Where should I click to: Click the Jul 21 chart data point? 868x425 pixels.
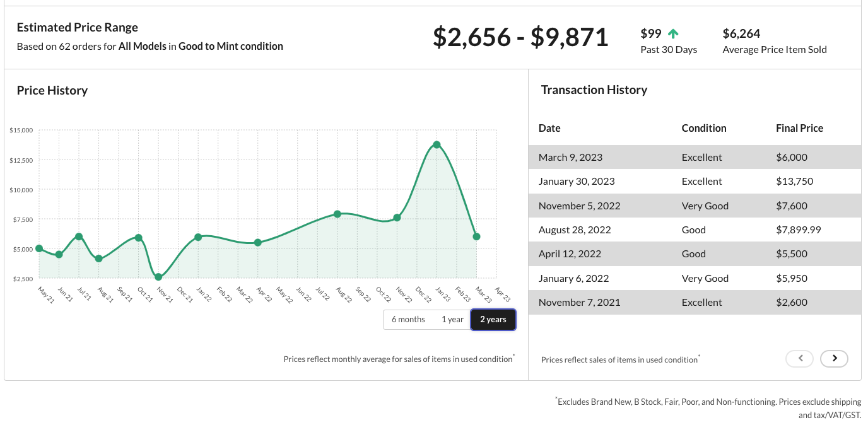(x=79, y=236)
